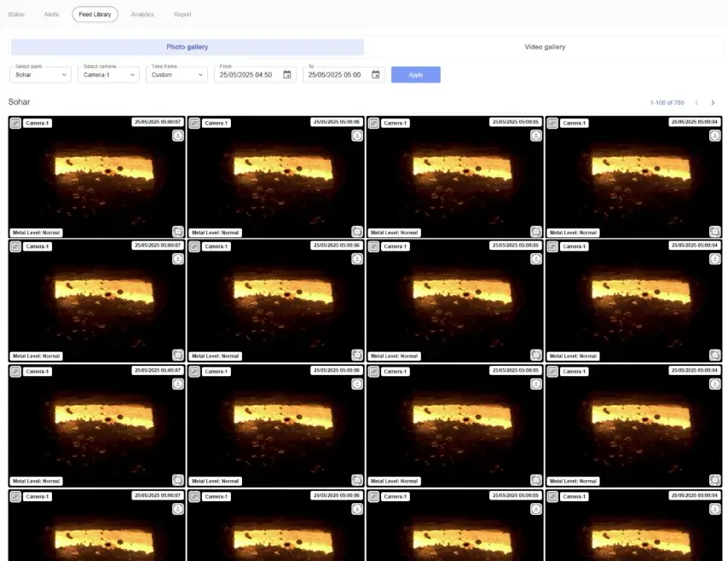The image size is (728, 561).
Task: Switch to the Video gallery tab
Action: pos(545,47)
